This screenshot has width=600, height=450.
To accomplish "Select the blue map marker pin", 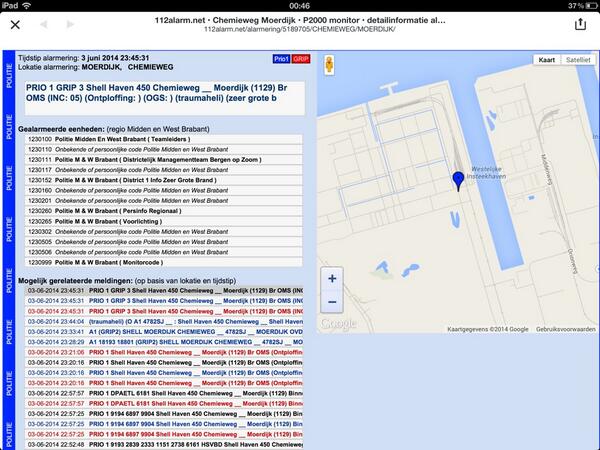I will coord(458,181).
